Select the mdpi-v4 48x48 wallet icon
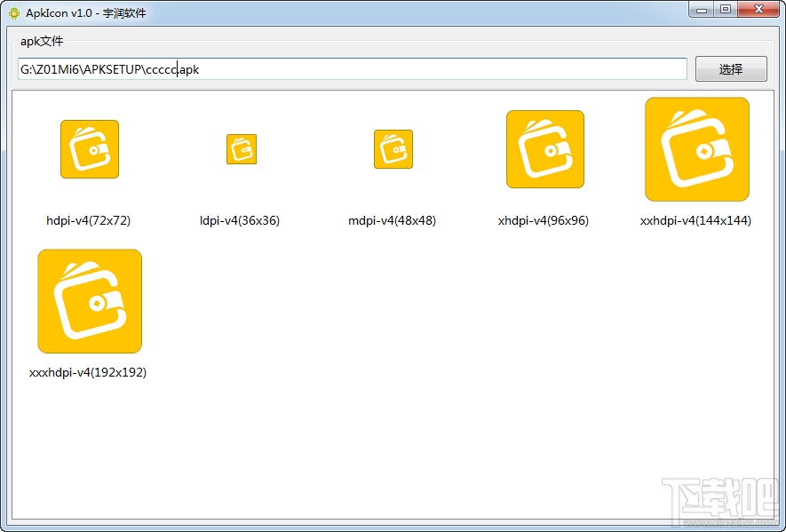Viewport: 786px width, 532px height. (x=393, y=149)
